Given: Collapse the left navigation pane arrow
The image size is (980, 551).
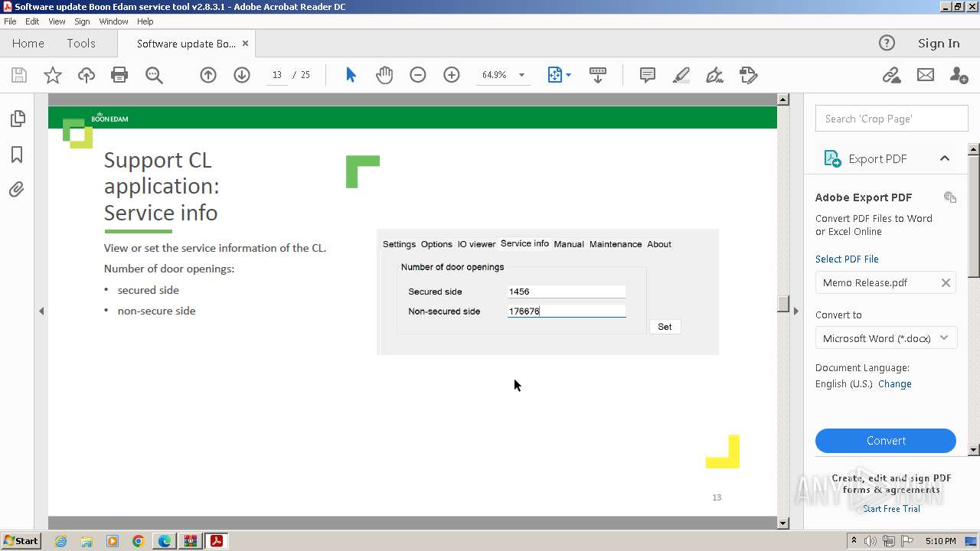Looking at the screenshot, I should [x=41, y=311].
